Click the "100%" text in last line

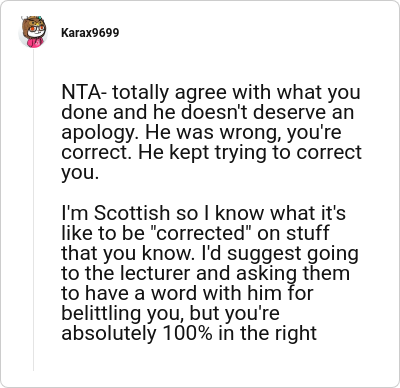point(187,333)
